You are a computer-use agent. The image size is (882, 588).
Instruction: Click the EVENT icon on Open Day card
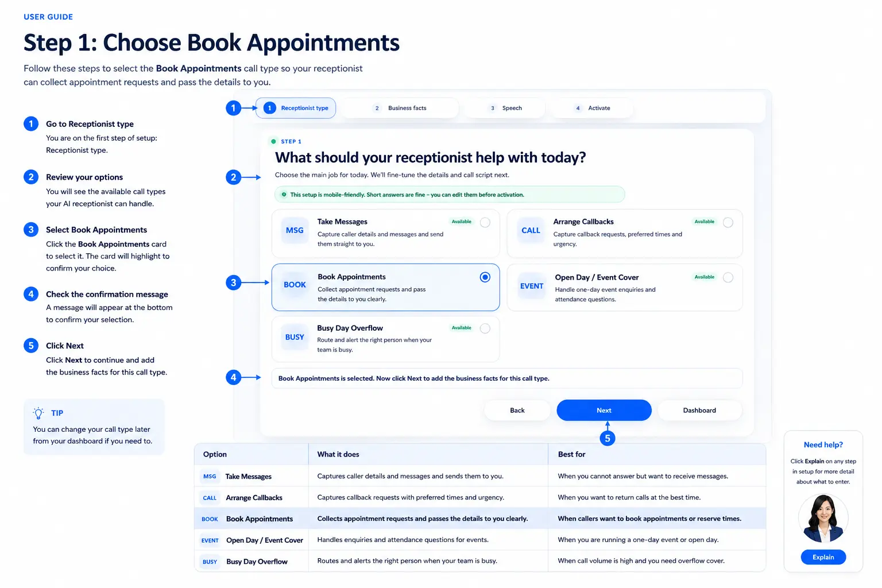(532, 286)
